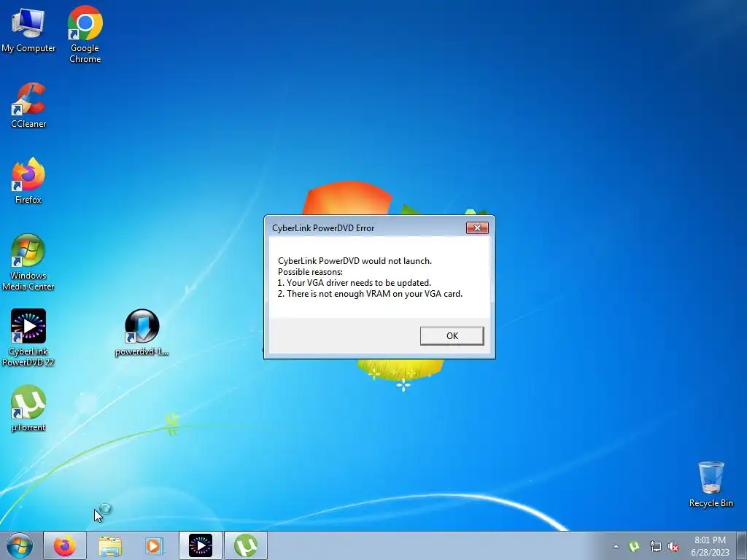This screenshot has height=560, width=747.
Task: Switch to µTorrent in the taskbar
Action: pos(246,545)
